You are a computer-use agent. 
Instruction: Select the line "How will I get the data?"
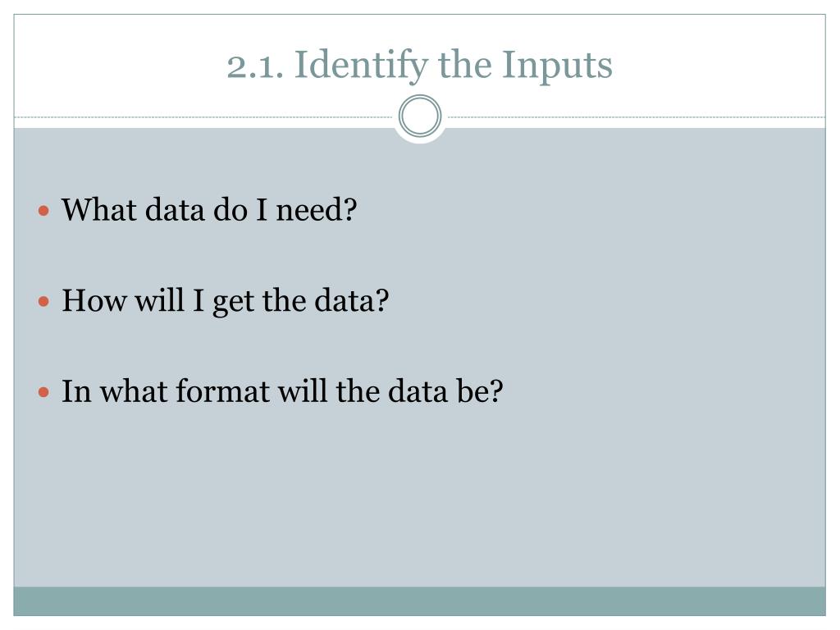225,300
